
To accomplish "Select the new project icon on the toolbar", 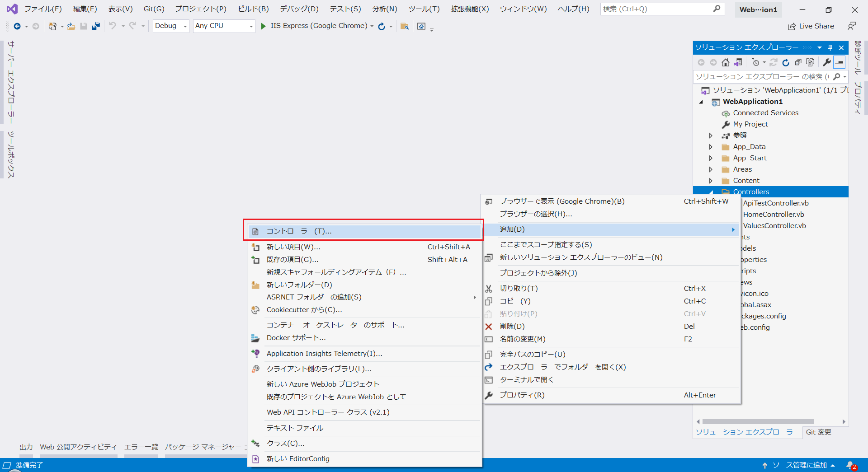I will click(53, 26).
